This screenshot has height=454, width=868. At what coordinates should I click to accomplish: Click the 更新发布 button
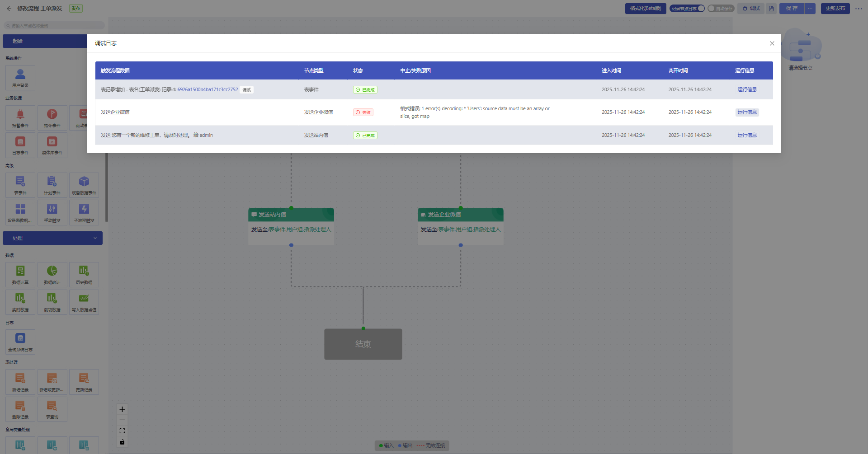click(835, 9)
